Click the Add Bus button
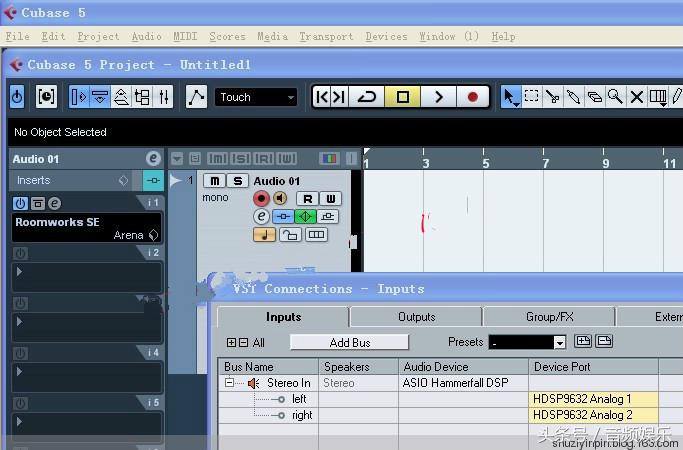This screenshot has height=450, width=683. point(350,342)
